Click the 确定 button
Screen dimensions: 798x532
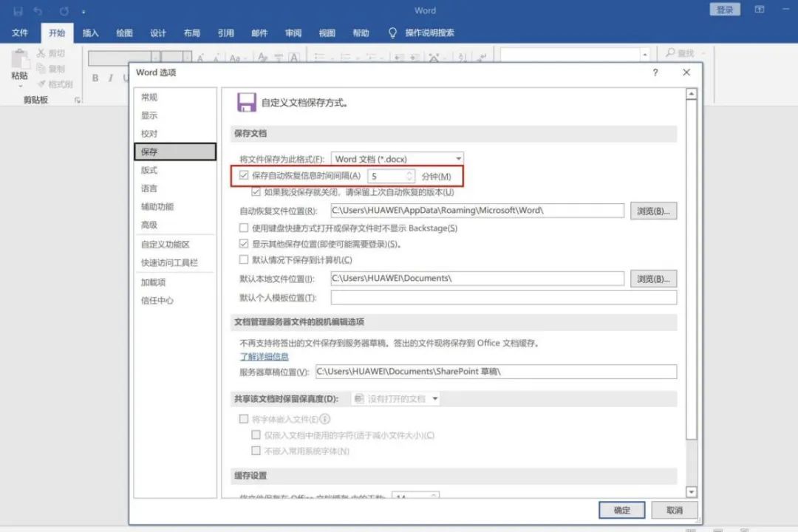tap(622, 510)
